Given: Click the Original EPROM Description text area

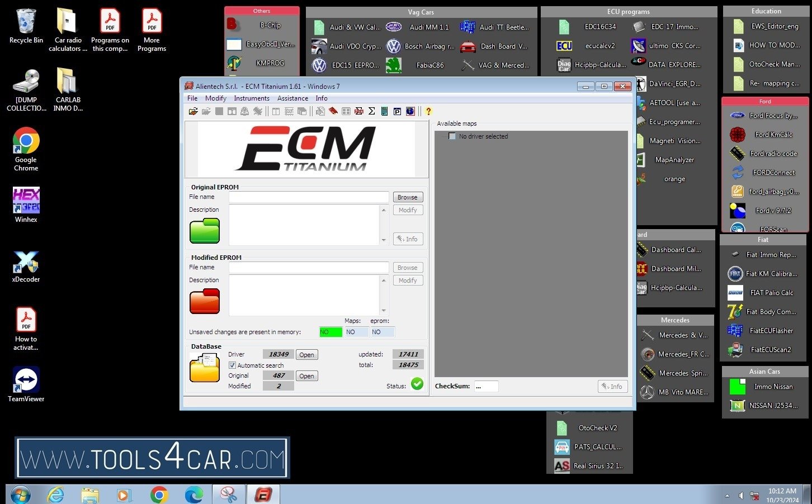Looking at the screenshot, I should 304,225.
